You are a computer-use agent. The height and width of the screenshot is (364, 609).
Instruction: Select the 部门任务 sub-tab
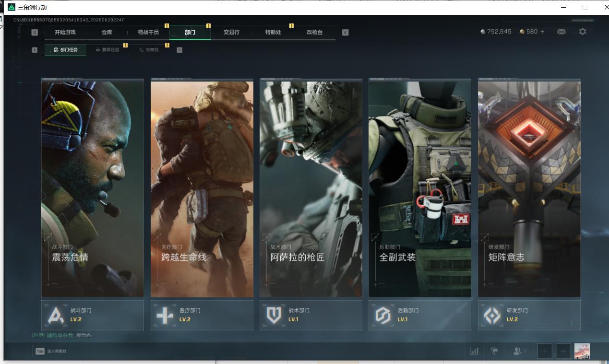click(x=66, y=50)
